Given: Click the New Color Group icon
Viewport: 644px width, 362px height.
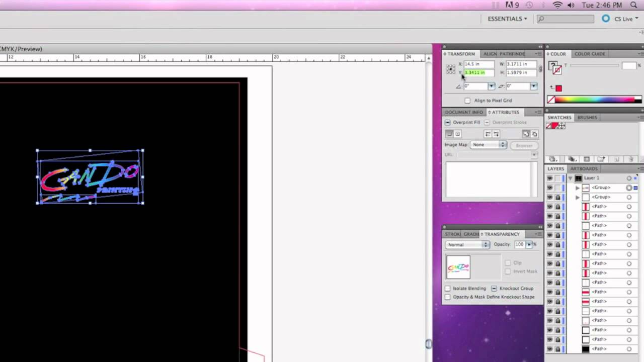Looking at the screenshot, I should click(601, 159).
